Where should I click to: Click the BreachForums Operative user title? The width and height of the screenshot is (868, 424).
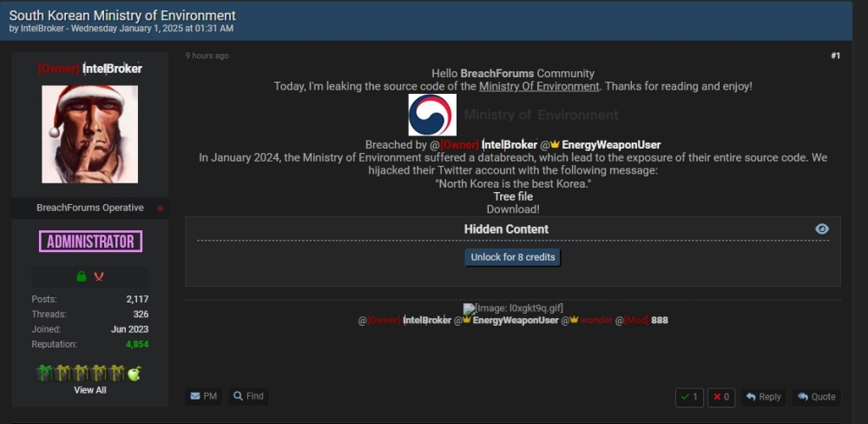tap(90, 208)
